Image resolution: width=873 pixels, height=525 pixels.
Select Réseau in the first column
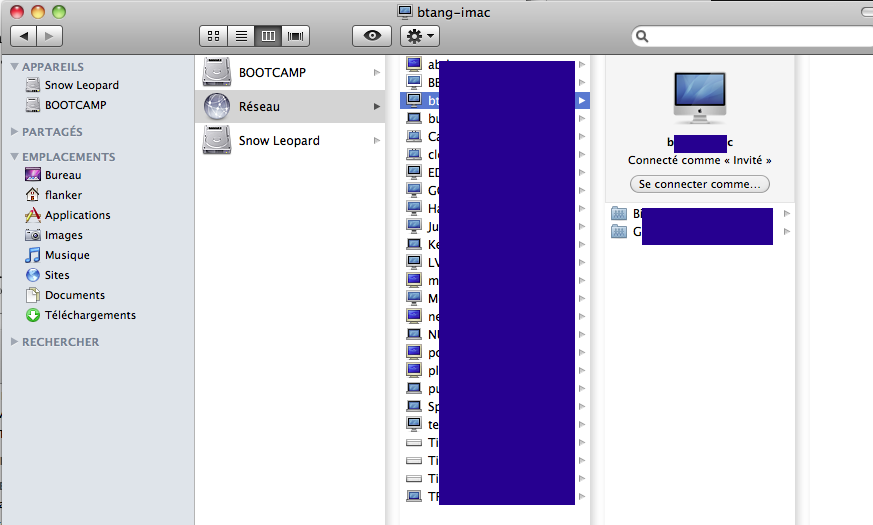[x=259, y=106]
